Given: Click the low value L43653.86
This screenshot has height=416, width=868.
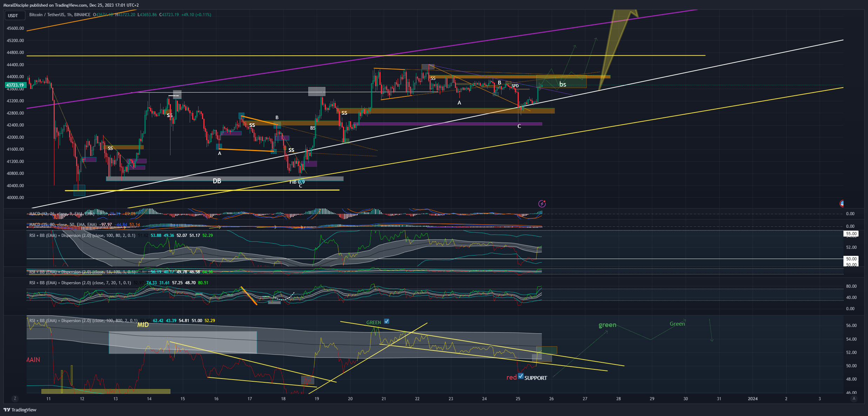Looking at the screenshot, I should coord(147,15).
